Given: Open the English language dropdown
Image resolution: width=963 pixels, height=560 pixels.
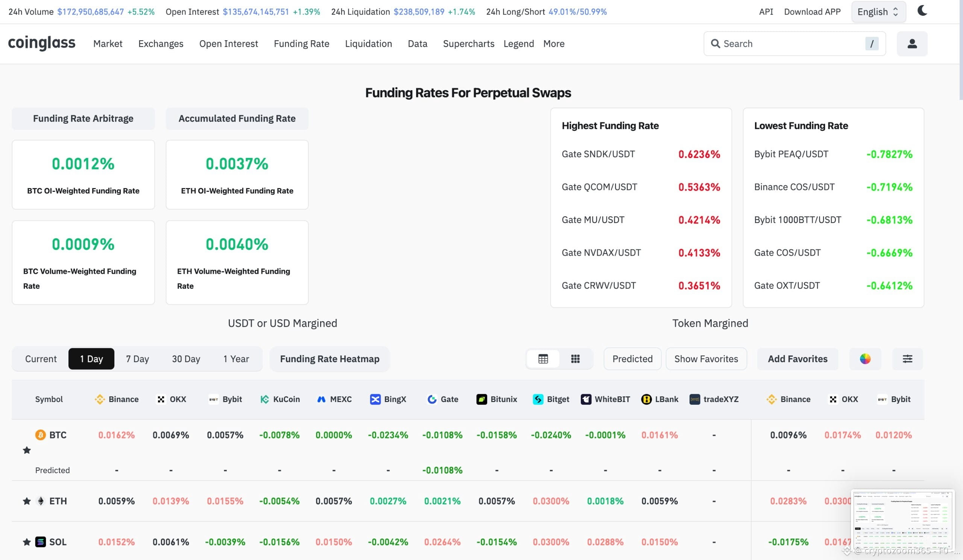Looking at the screenshot, I should pos(878,11).
